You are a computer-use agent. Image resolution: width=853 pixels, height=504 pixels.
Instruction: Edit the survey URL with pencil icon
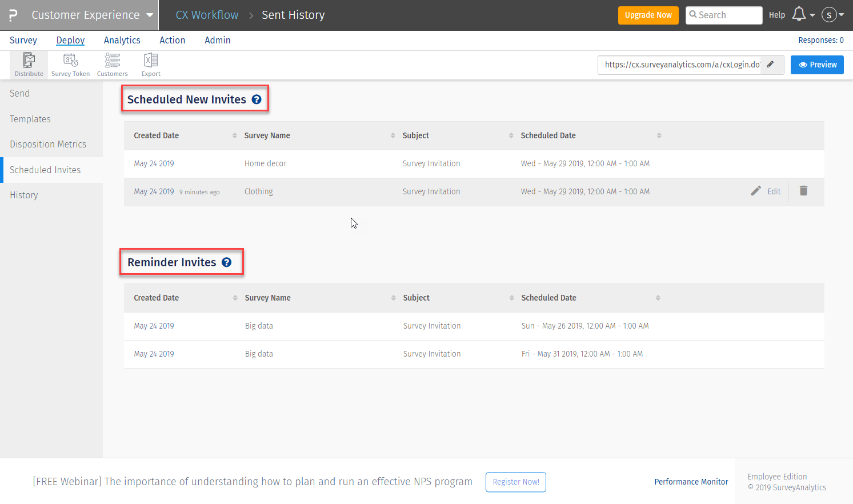(x=771, y=65)
